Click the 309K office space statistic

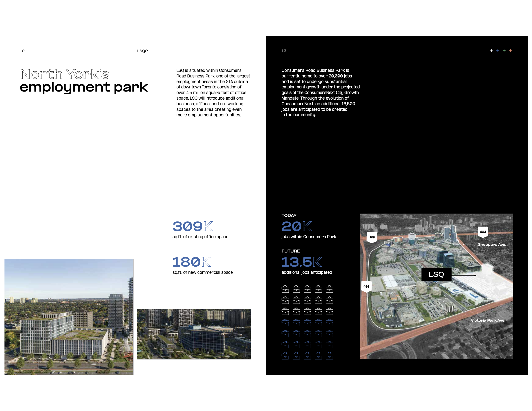[x=192, y=227]
